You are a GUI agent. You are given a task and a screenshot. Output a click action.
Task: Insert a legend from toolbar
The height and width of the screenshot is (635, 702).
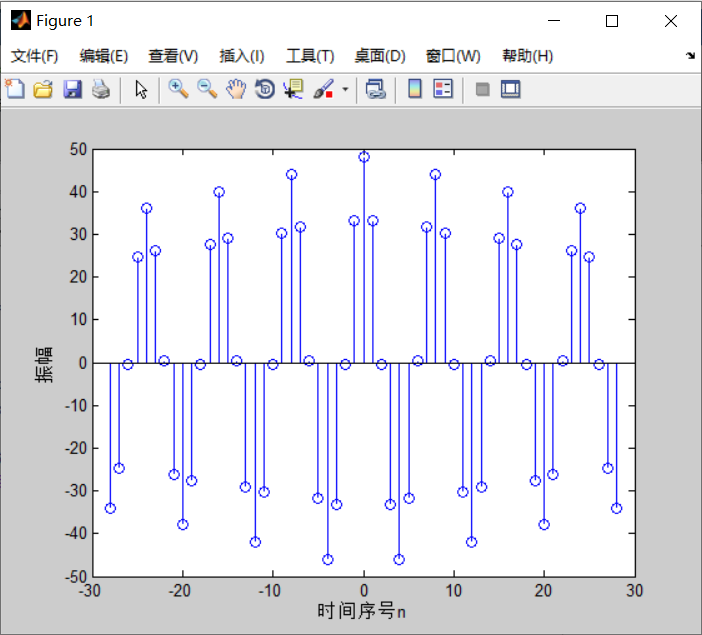click(443, 89)
